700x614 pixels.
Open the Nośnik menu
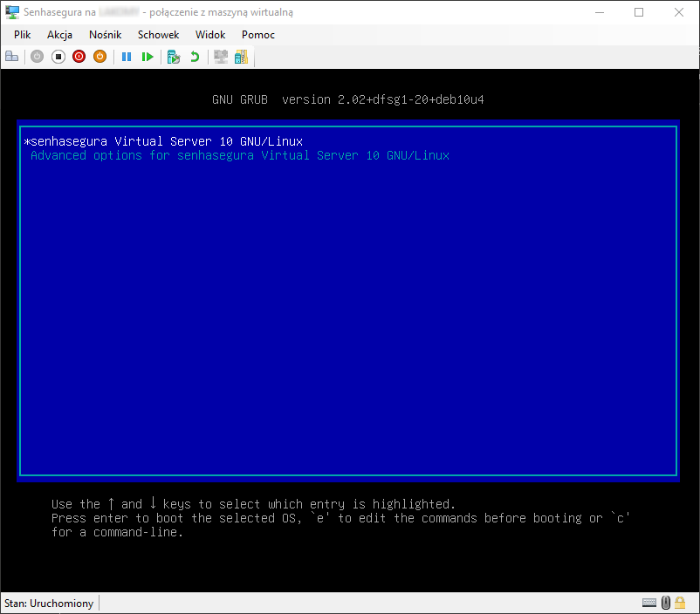[106, 35]
